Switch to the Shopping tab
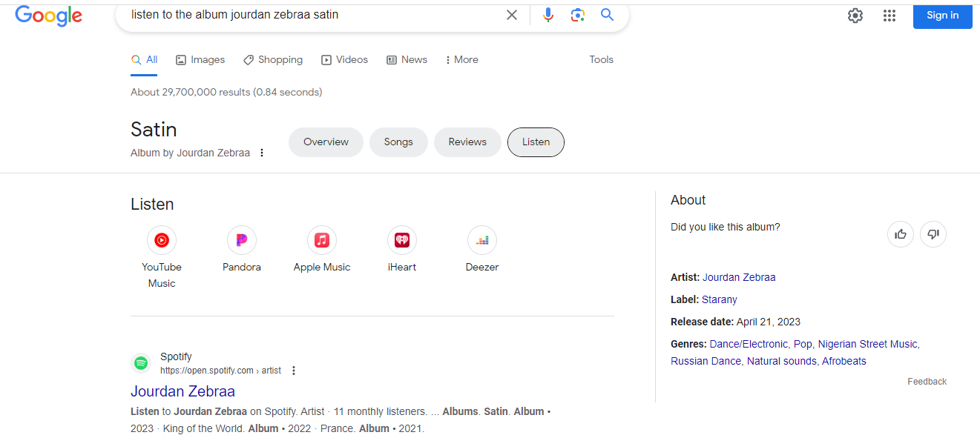The image size is (980, 438). (273, 60)
